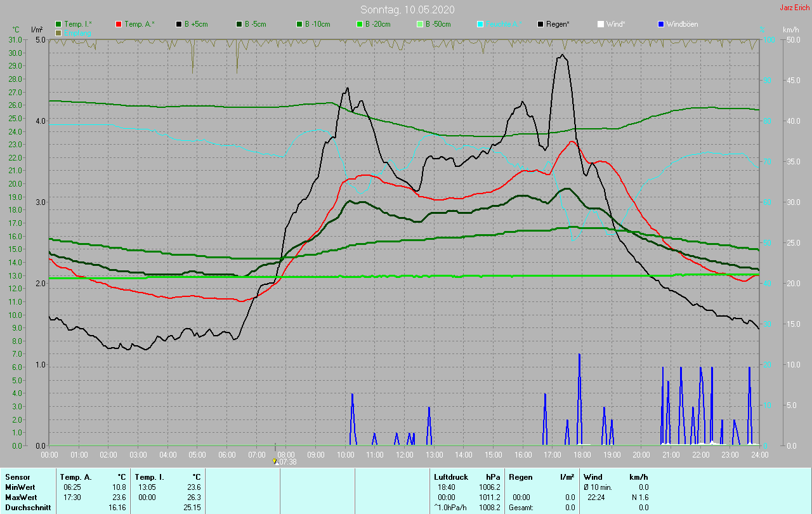Click the B -5cm legend square
812x514 pixels.
pyautogui.click(x=239, y=24)
